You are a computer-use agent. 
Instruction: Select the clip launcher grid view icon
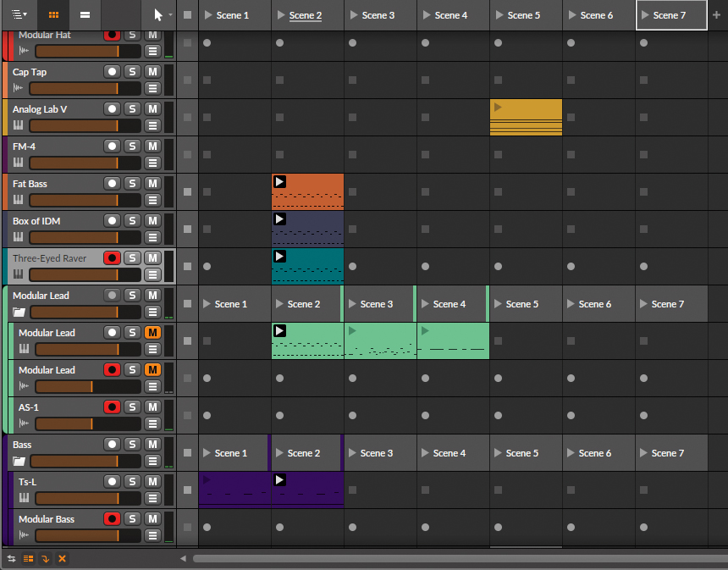click(x=52, y=14)
